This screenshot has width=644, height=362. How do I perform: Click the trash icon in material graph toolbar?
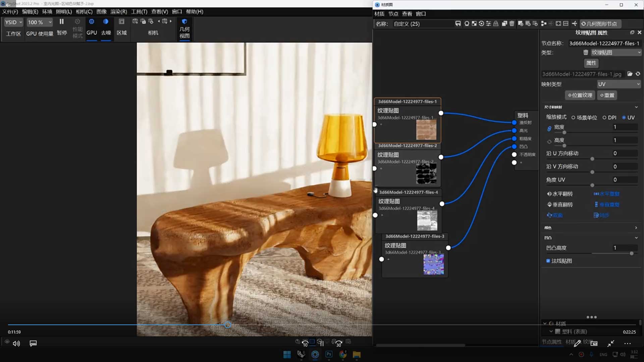tap(512, 23)
